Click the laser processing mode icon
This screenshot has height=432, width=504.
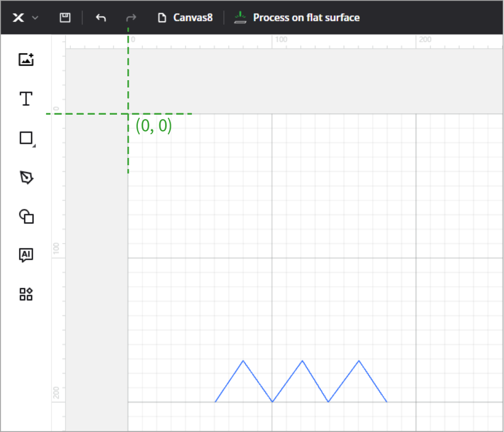click(x=240, y=18)
